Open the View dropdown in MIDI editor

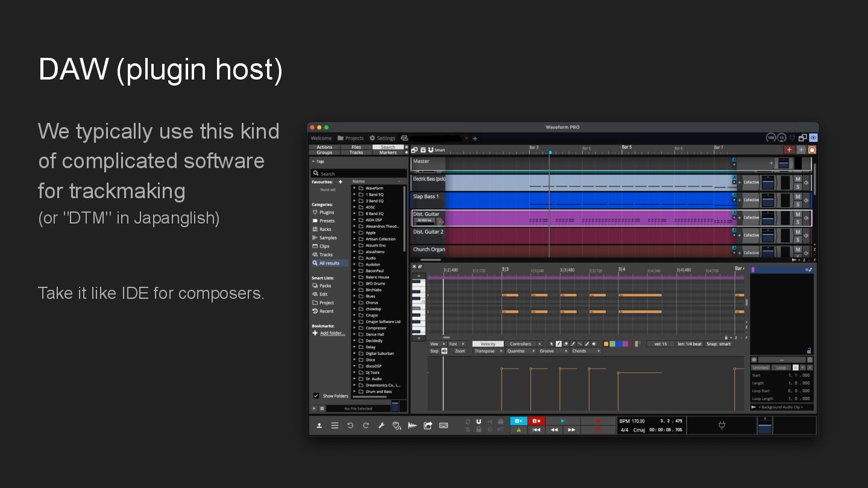pos(437,344)
